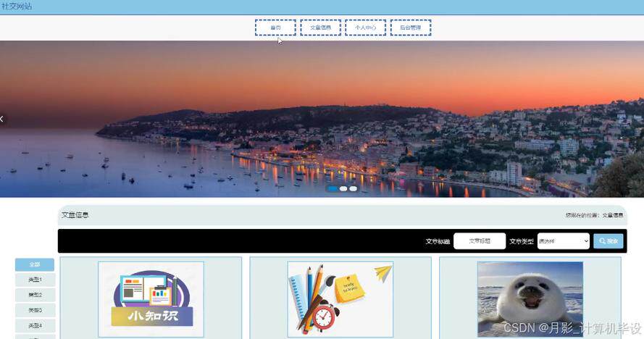Open the 后台管理 navigation item
This screenshot has height=339, width=644.
tap(411, 28)
